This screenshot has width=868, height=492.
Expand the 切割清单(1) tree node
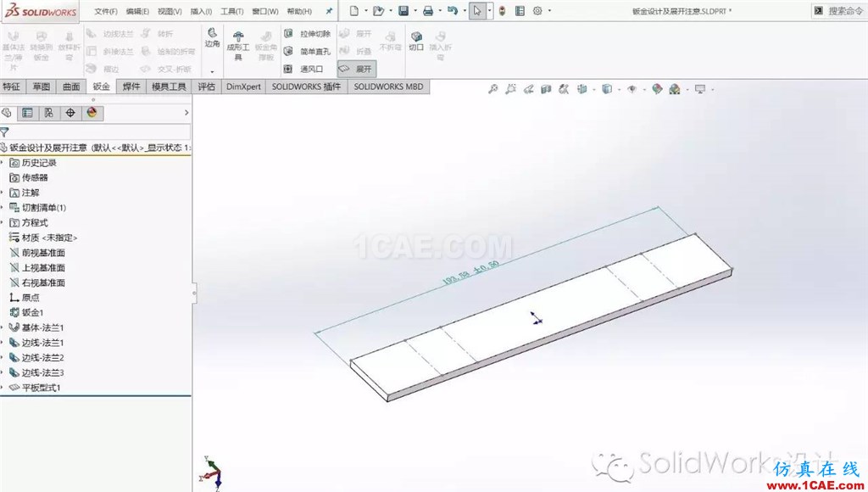3,207
